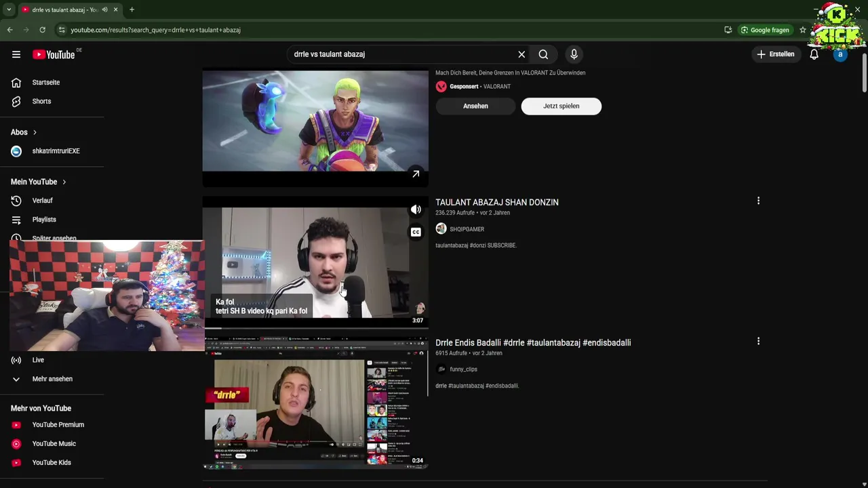Seek in the preview progress bar
The image size is (868, 488).
(x=315, y=328)
